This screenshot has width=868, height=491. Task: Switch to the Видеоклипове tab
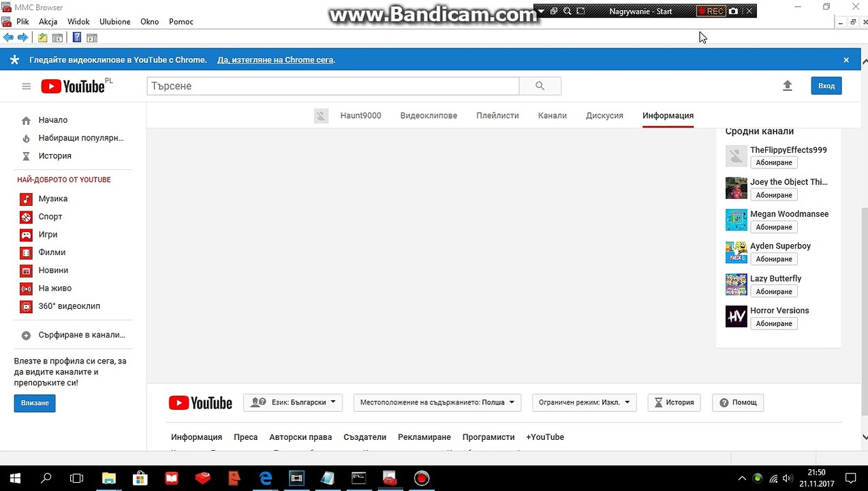point(429,115)
